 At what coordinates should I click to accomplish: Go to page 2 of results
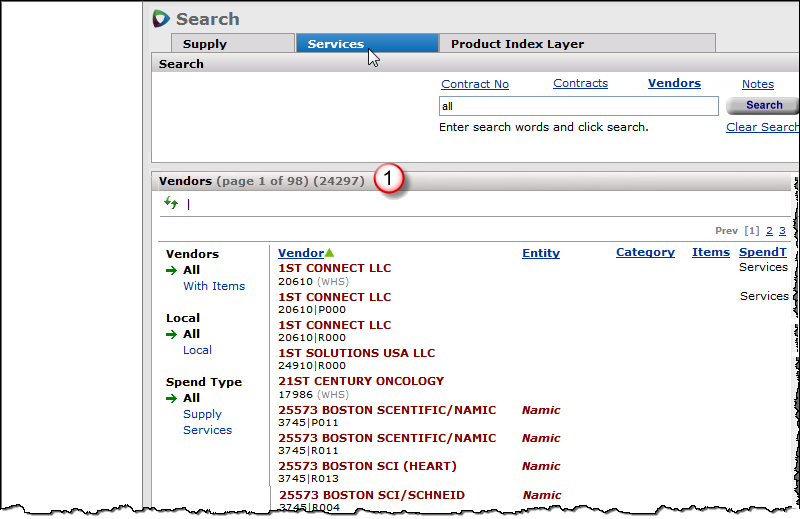point(769,231)
